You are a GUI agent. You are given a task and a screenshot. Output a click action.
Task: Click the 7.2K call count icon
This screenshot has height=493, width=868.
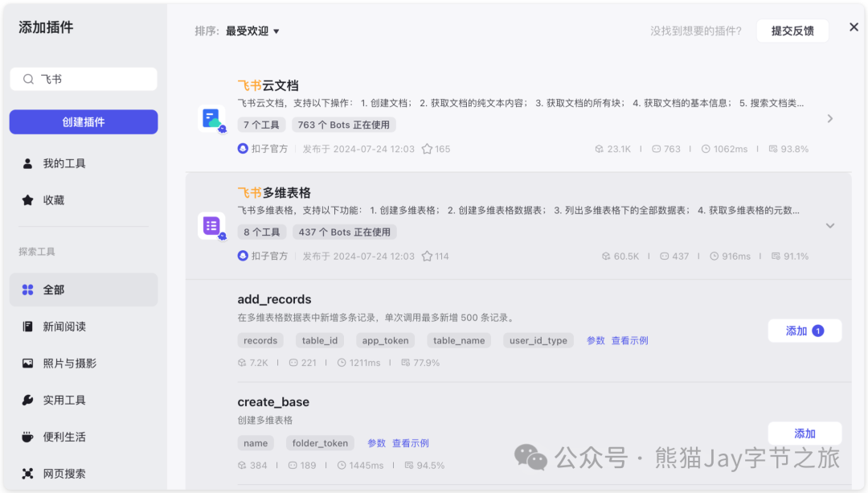point(242,363)
